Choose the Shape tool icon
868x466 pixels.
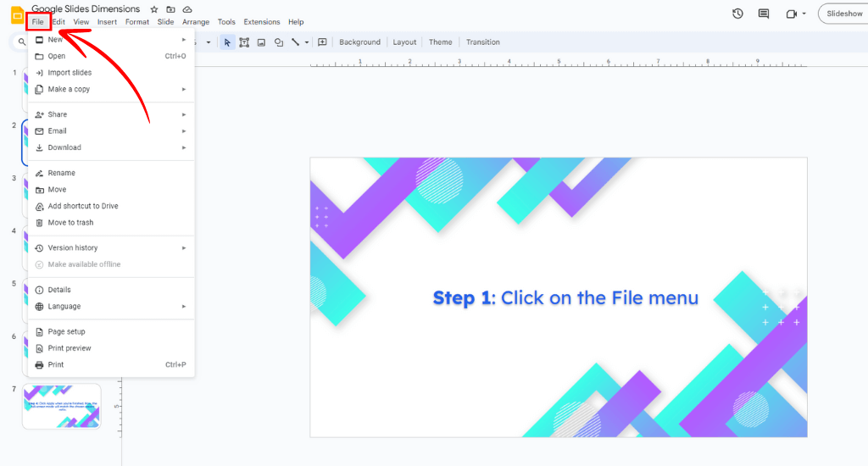[278, 42]
